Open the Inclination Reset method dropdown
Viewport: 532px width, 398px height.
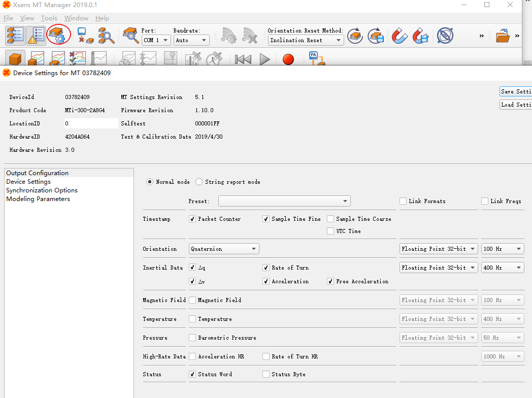306,40
